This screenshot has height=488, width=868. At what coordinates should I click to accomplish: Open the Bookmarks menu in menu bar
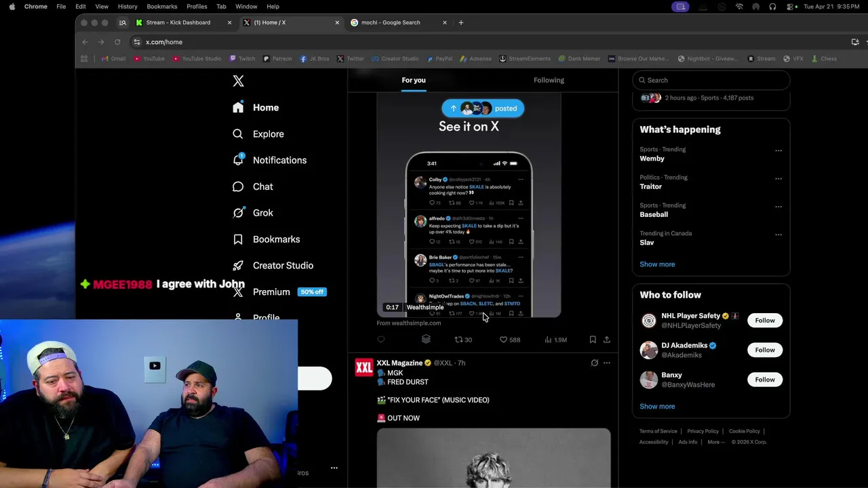pos(161,7)
